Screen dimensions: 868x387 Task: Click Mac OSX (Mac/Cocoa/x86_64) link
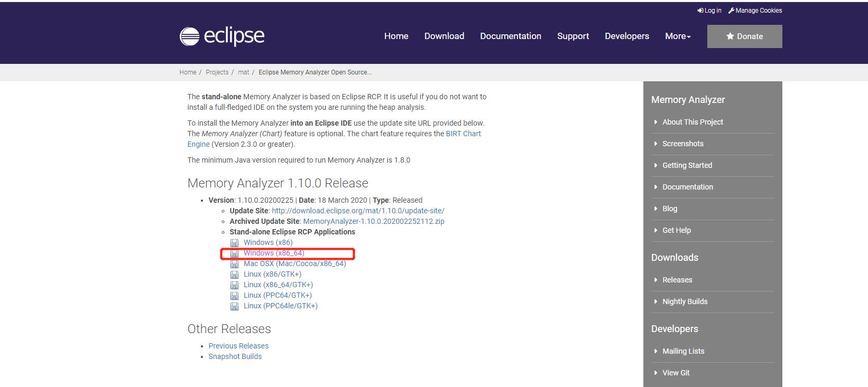click(295, 263)
